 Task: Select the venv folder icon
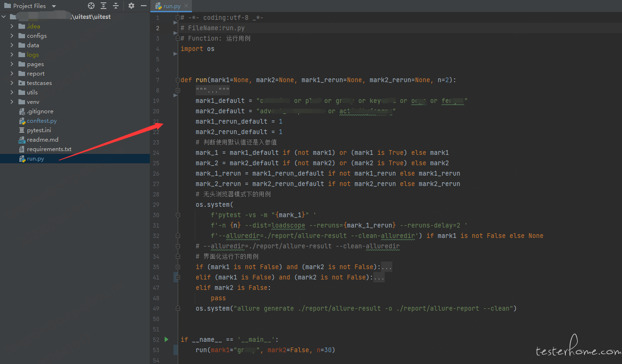22,102
